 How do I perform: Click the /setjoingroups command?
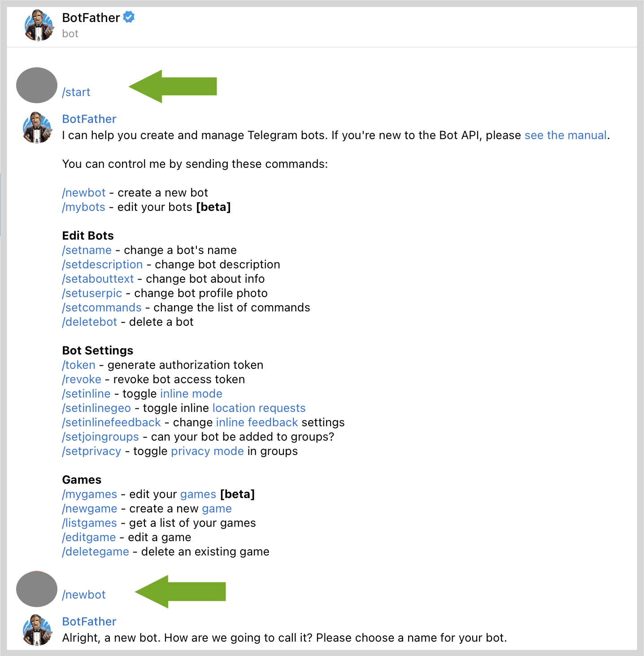(x=100, y=437)
